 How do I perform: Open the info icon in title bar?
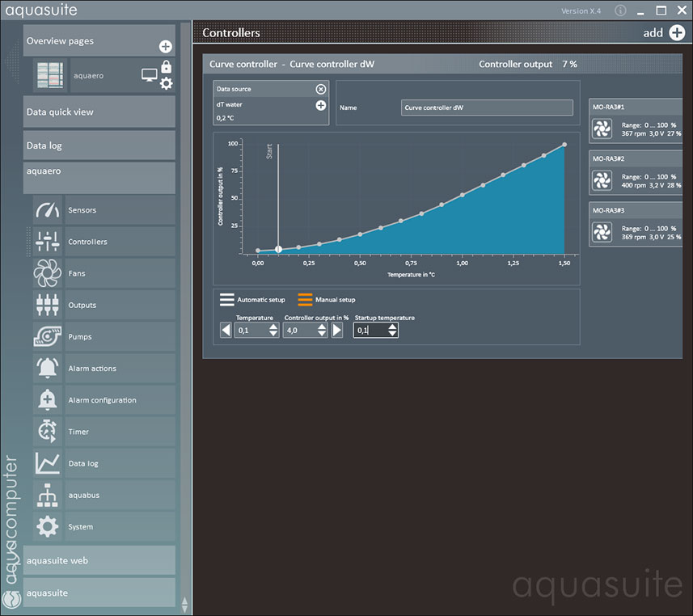point(620,11)
